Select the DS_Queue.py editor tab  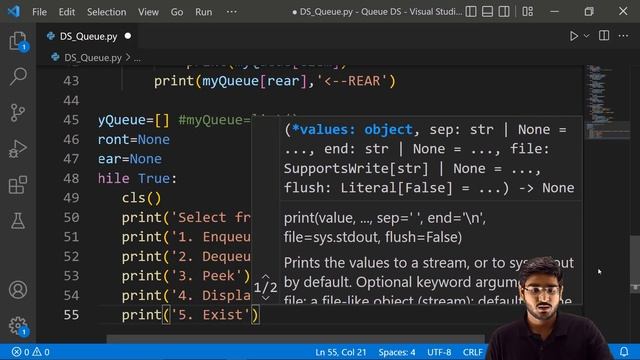[x=88, y=36]
